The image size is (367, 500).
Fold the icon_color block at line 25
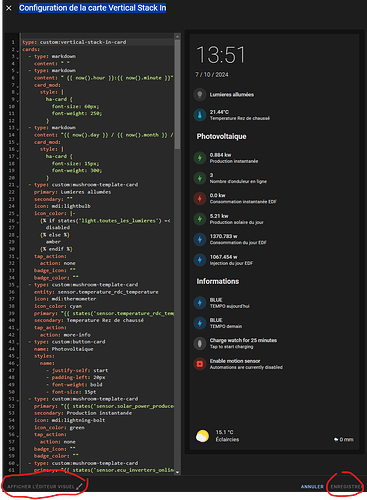coord(17,214)
